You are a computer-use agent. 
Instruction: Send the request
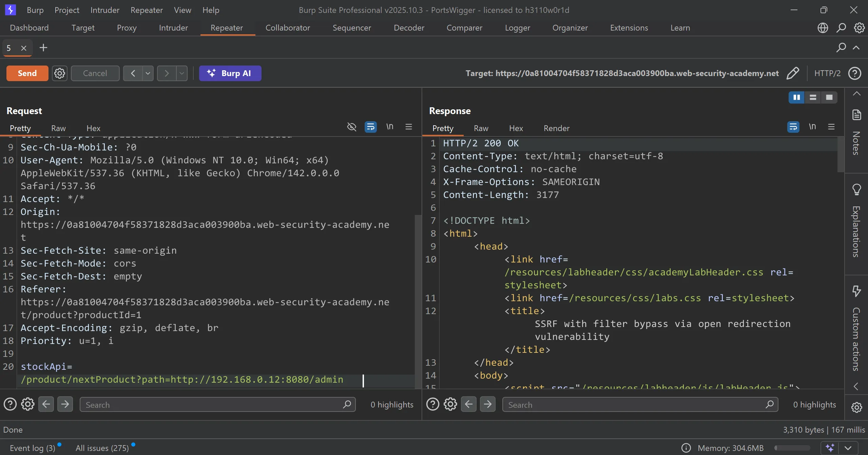tap(27, 73)
